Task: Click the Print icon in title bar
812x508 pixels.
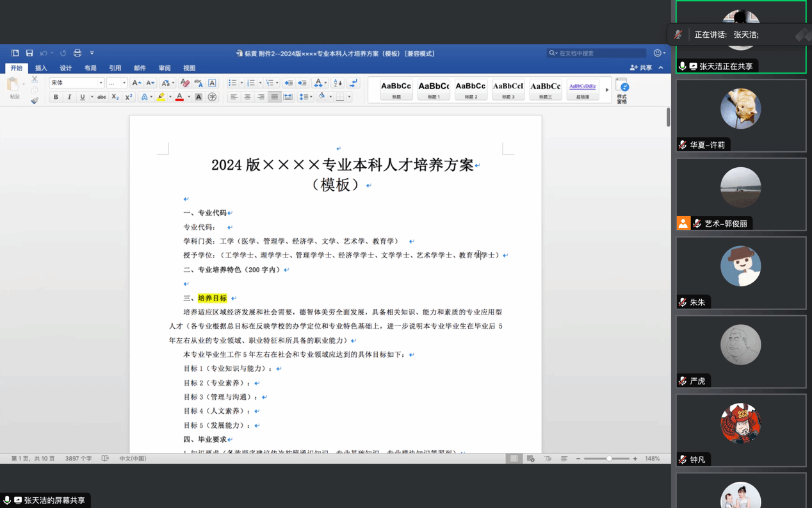Action: pos(77,53)
